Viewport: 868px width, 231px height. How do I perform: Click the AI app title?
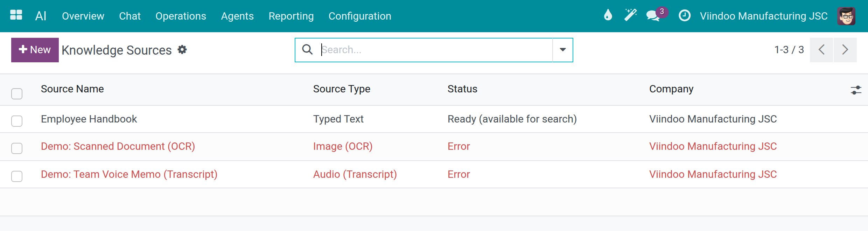point(41,16)
